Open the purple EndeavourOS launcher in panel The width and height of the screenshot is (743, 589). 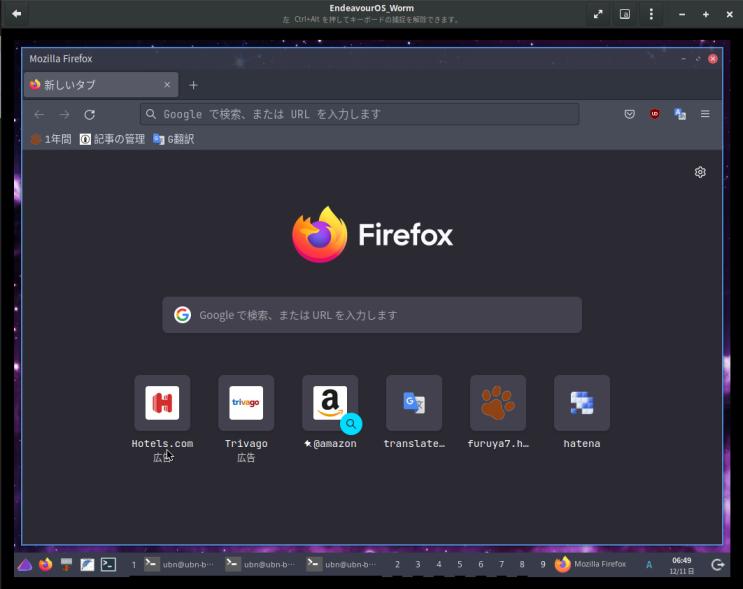click(25, 564)
